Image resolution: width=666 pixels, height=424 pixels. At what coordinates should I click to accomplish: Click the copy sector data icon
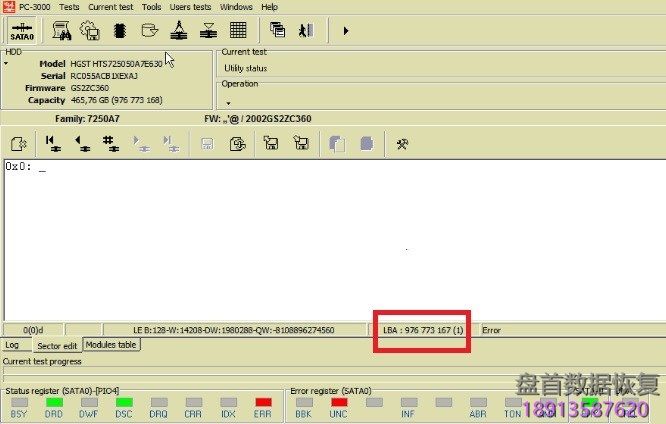click(x=337, y=144)
